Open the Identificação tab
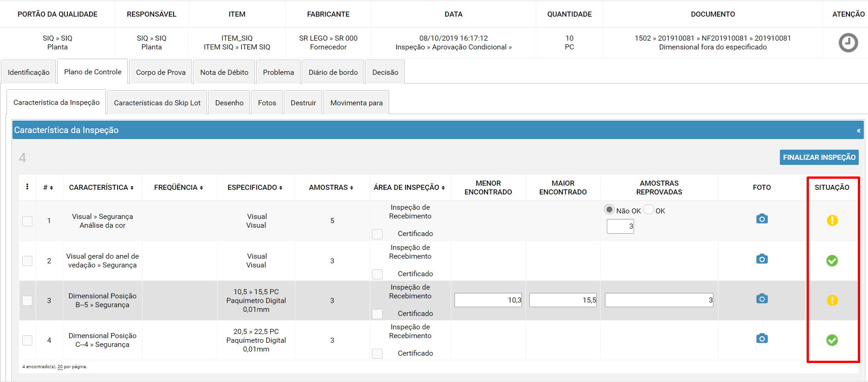The width and height of the screenshot is (868, 382). pyautogui.click(x=29, y=72)
